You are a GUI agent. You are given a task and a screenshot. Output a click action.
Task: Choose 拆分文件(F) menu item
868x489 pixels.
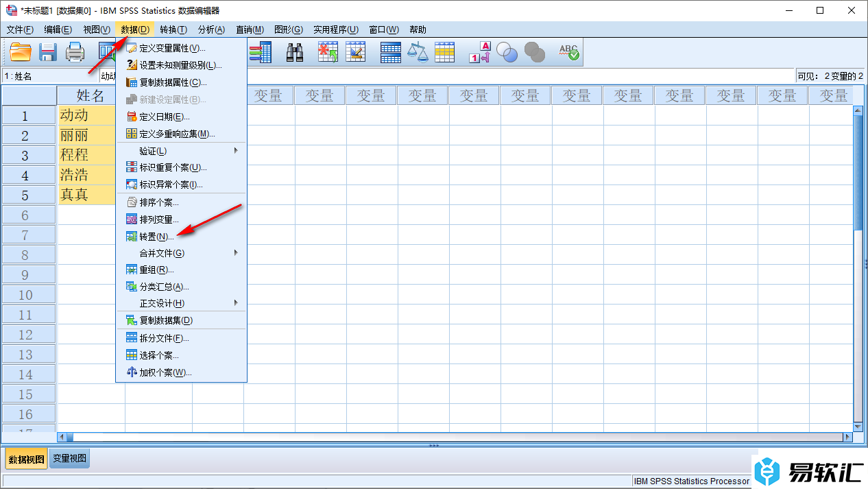pyautogui.click(x=181, y=338)
